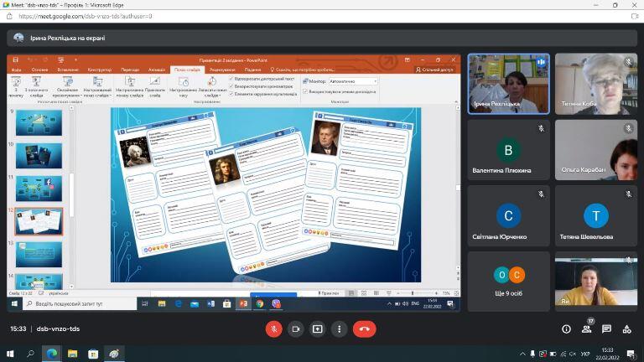Click Світлана Юрченко participant tile
644x362 pixels.
coord(508,216)
